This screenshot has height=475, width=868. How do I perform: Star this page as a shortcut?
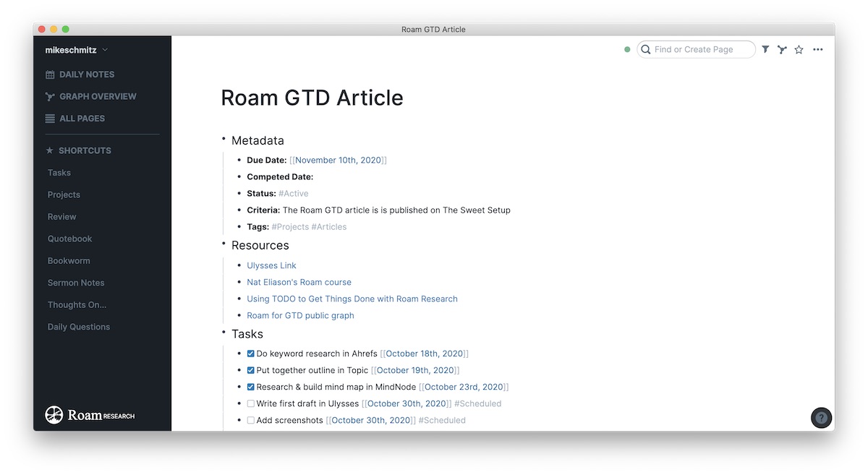tap(799, 49)
